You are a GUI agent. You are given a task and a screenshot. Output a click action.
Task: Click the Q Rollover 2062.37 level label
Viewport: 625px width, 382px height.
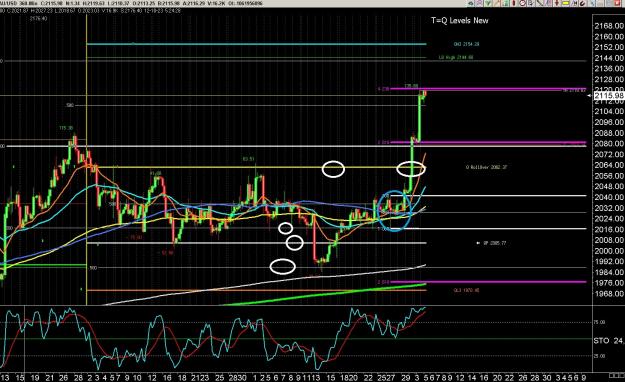486,167
